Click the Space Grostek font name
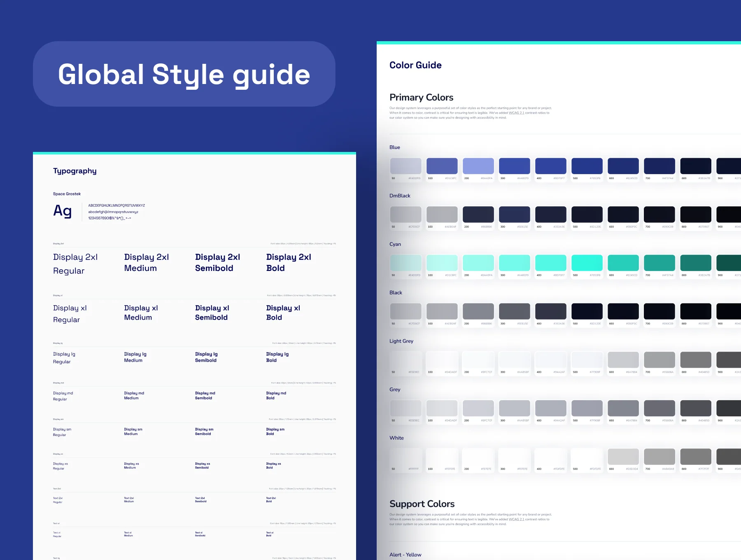Viewport: 741px width, 560px height. coord(67,194)
